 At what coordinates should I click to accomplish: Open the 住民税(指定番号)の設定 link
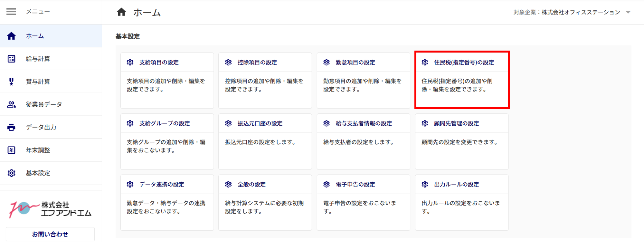[x=464, y=62]
